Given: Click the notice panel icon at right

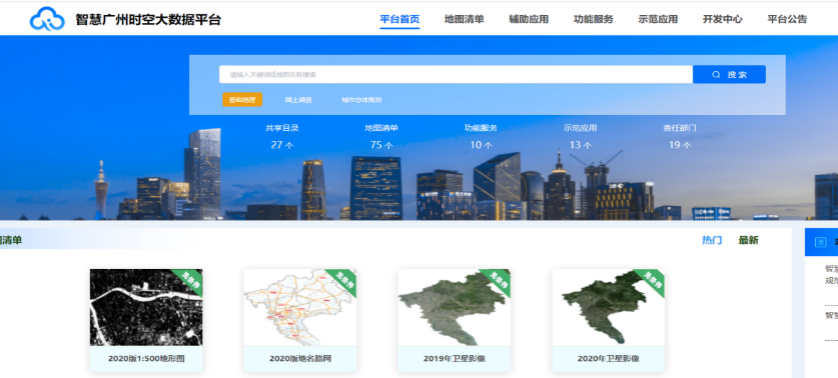Looking at the screenshot, I should [820, 242].
